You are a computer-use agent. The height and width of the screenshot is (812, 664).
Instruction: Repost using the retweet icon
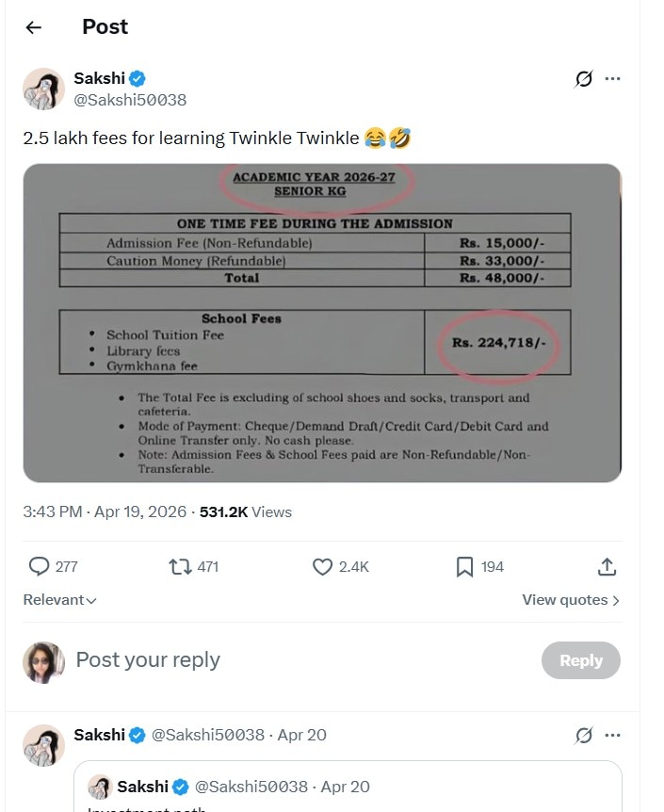coord(178,566)
